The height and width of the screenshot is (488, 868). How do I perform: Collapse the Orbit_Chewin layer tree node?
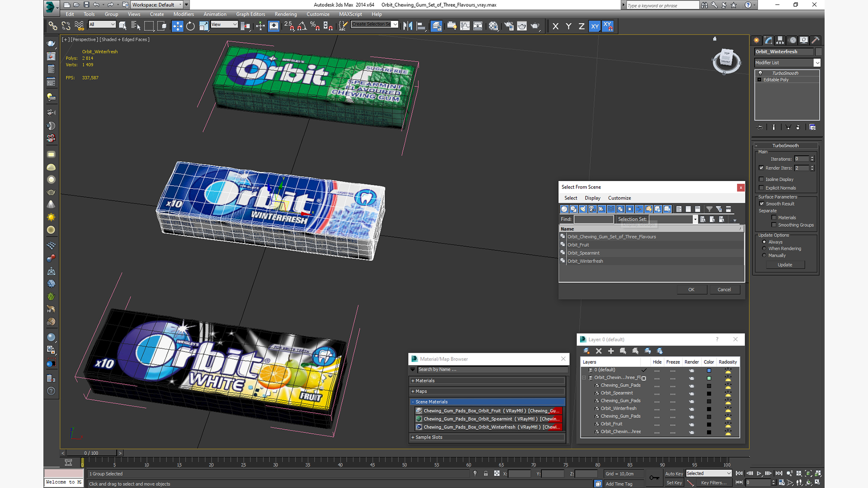coord(584,378)
